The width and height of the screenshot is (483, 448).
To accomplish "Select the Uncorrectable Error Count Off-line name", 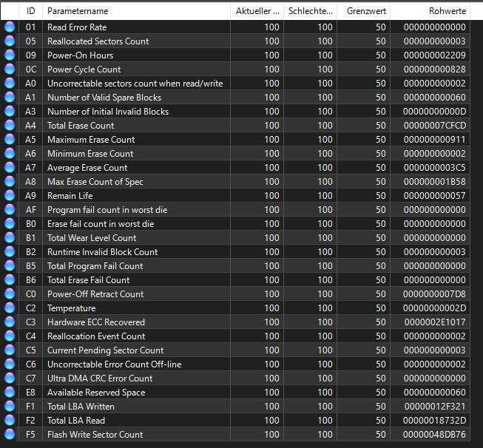I will point(115,364).
